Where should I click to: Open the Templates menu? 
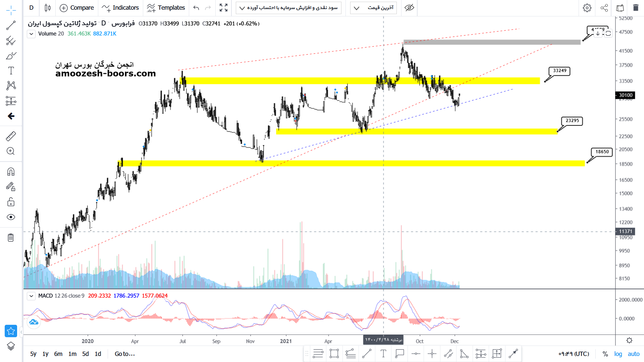click(166, 8)
